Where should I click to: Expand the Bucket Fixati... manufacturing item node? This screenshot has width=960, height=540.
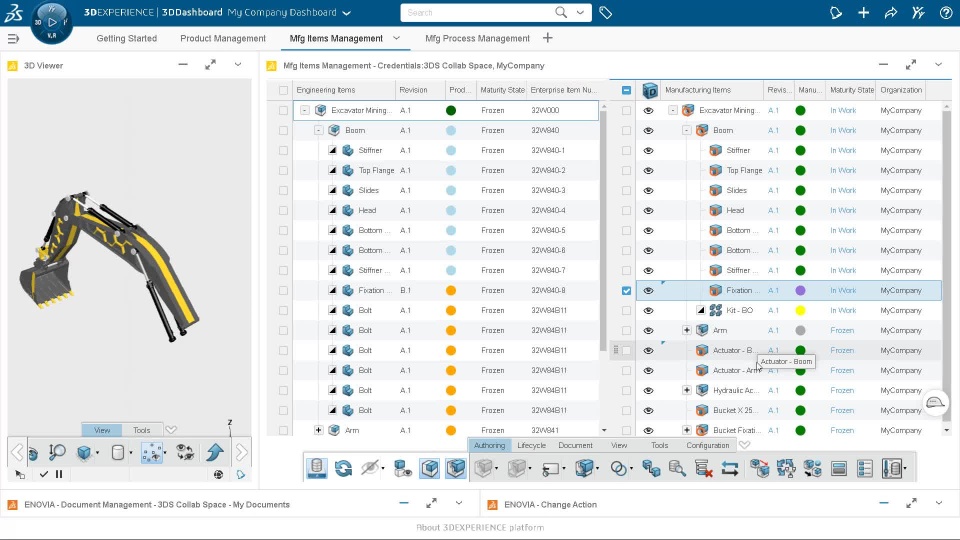tap(686, 430)
